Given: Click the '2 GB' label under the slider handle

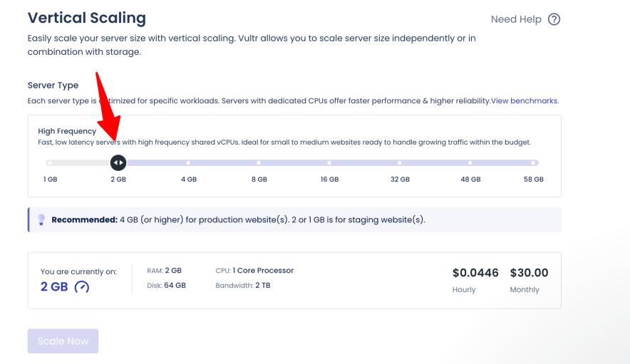Looking at the screenshot, I should 118,180.
